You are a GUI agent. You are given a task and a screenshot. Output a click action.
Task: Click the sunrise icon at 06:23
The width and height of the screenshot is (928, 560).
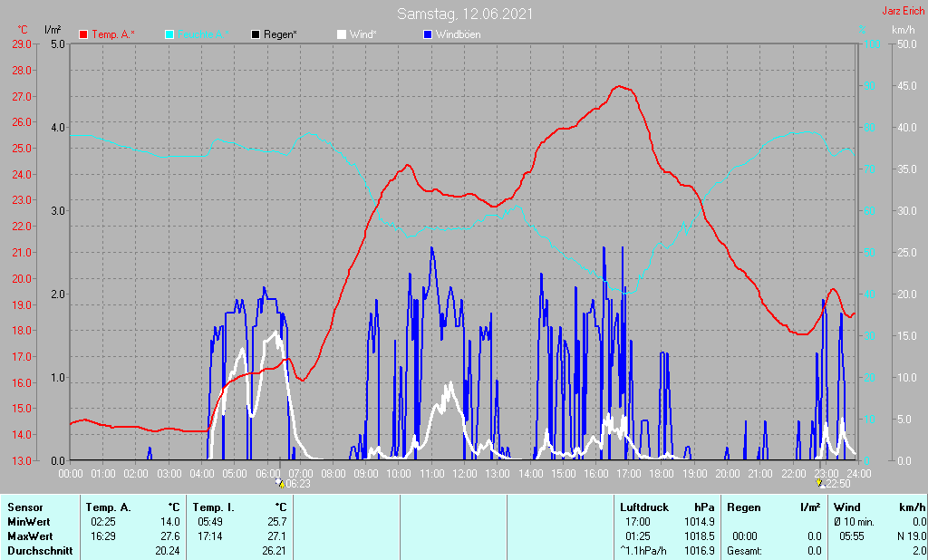[279, 483]
